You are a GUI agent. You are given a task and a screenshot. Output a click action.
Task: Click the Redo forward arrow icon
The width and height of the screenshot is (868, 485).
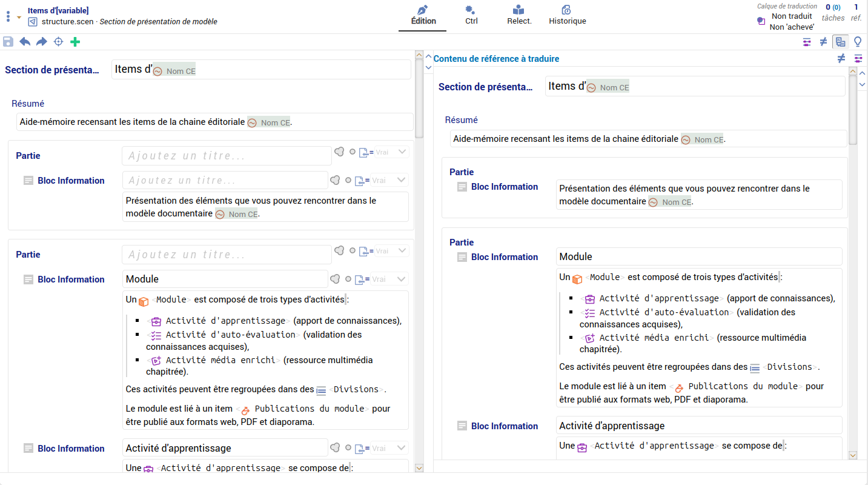[42, 42]
